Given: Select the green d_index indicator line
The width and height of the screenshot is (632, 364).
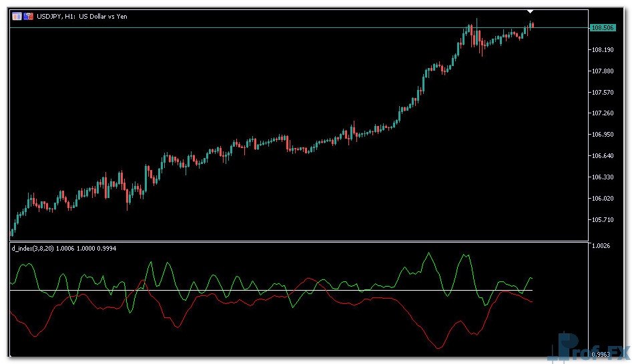Looking at the screenshot, I should tap(430, 256).
